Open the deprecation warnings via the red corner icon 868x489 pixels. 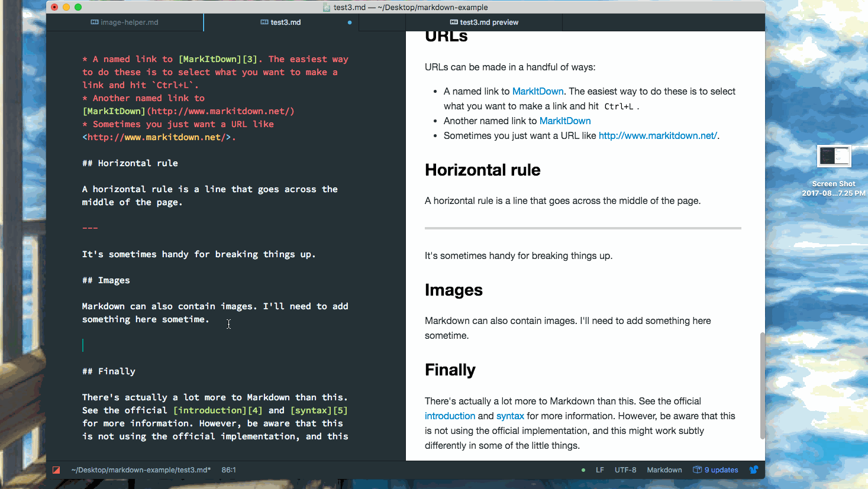56,469
